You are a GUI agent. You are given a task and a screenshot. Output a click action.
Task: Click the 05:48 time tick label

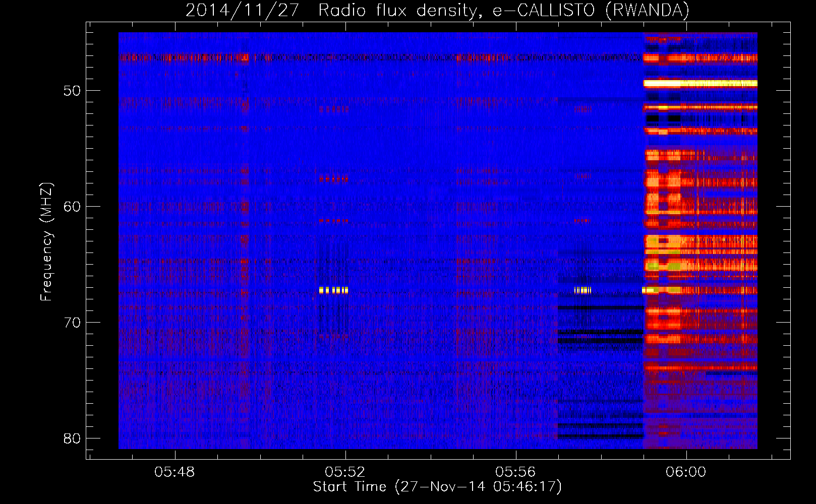coord(174,472)
